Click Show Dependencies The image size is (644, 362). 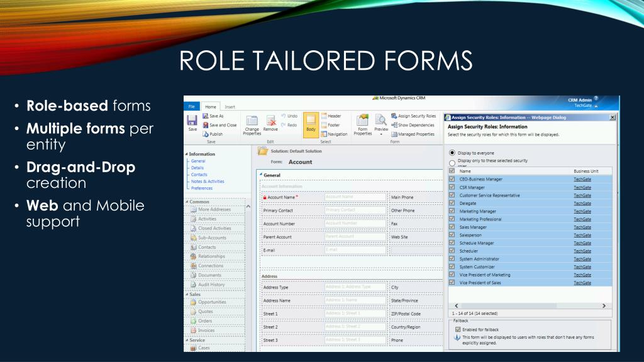coord(413,125)
